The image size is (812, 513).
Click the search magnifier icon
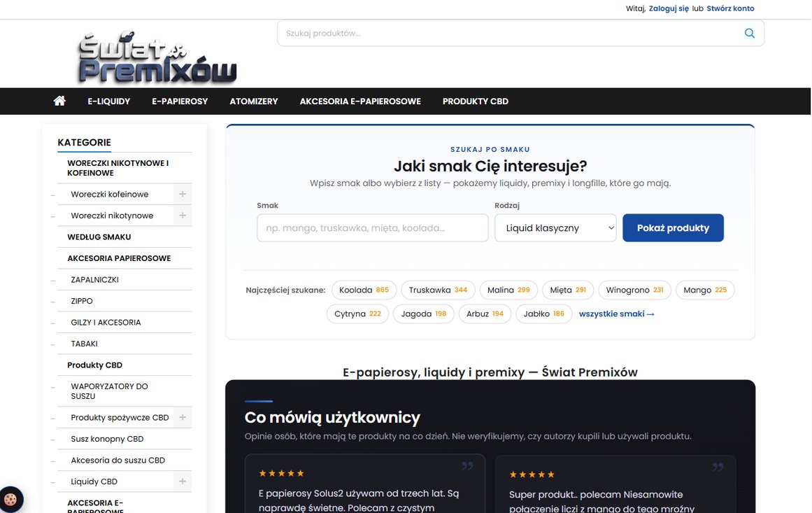pyautogui.click(x=749, y=33)
